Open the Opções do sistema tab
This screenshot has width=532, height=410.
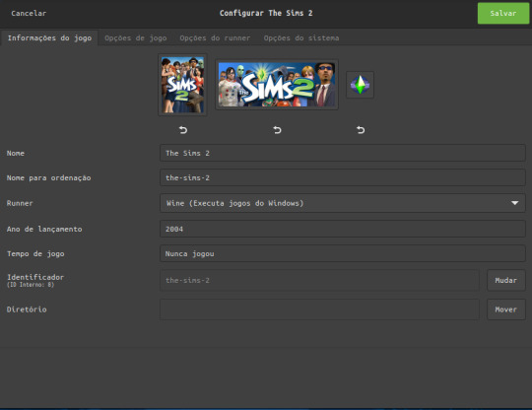pyautogui.click(x=301, y=38)
